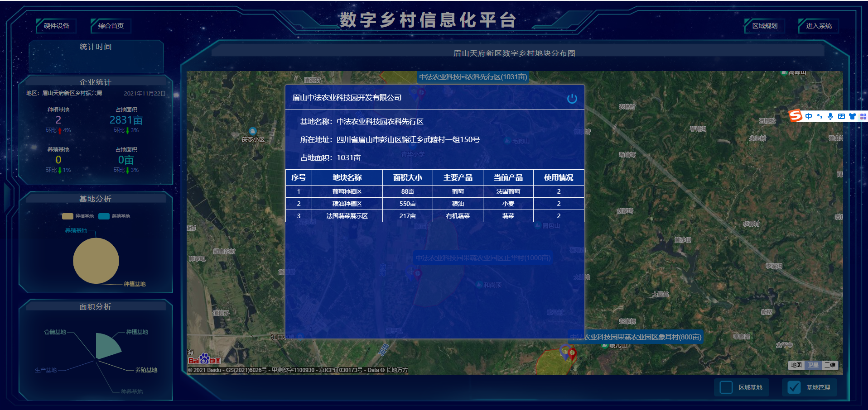Switch IME Chinese/English mode (中) icon

click(x=809, y=116)
